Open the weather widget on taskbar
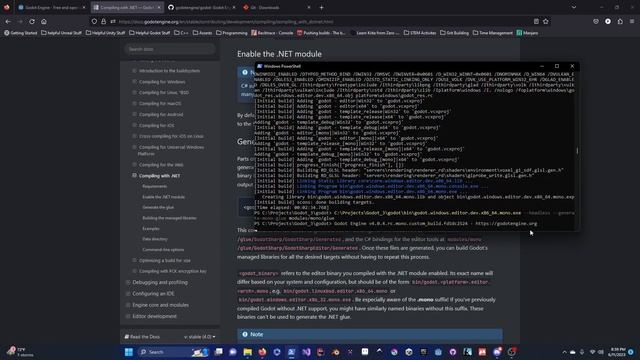Screen dimensions: 640x360 [x=20, y=352]
